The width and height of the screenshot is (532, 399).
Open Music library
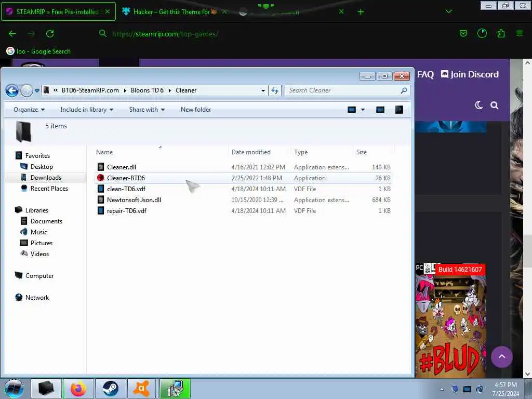[38, 232]
